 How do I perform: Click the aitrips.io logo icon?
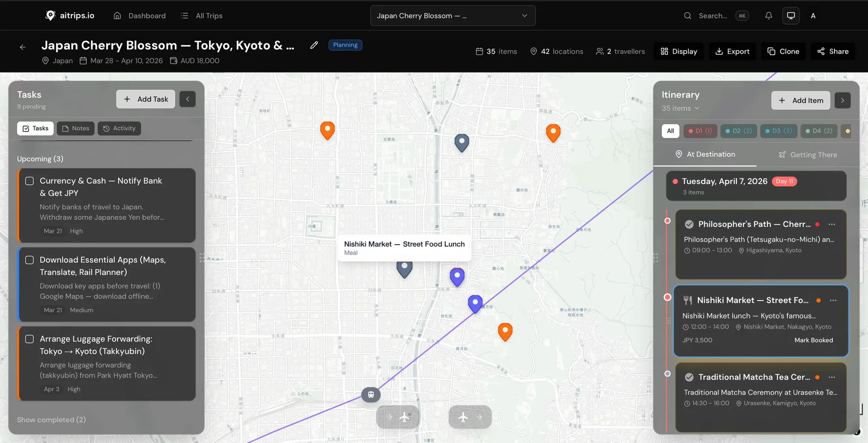click(x=51, y=15)
